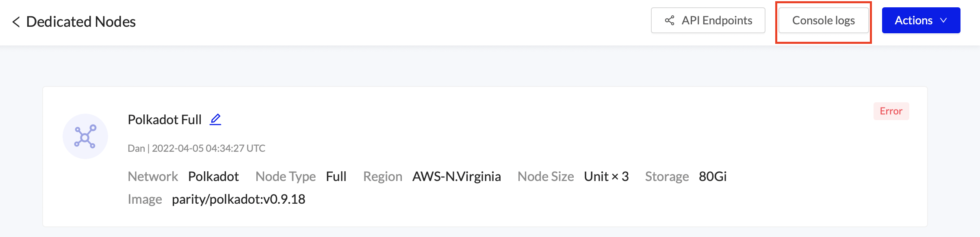Click the image name parity/polkadot:v0.9.18
This screenshot has height=237, width=980.
pyautogui.click(x=238, y=199)
